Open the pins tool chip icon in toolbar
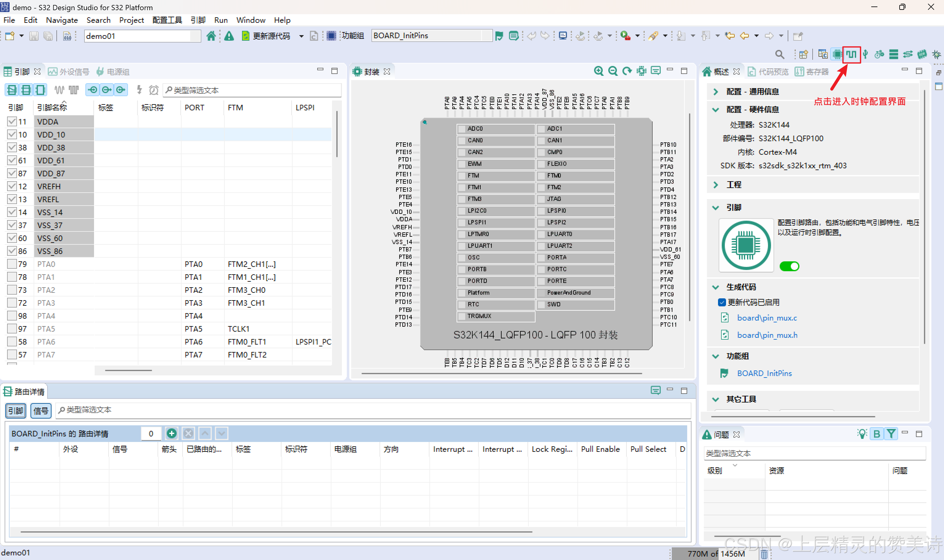 (x=837, y=54)
